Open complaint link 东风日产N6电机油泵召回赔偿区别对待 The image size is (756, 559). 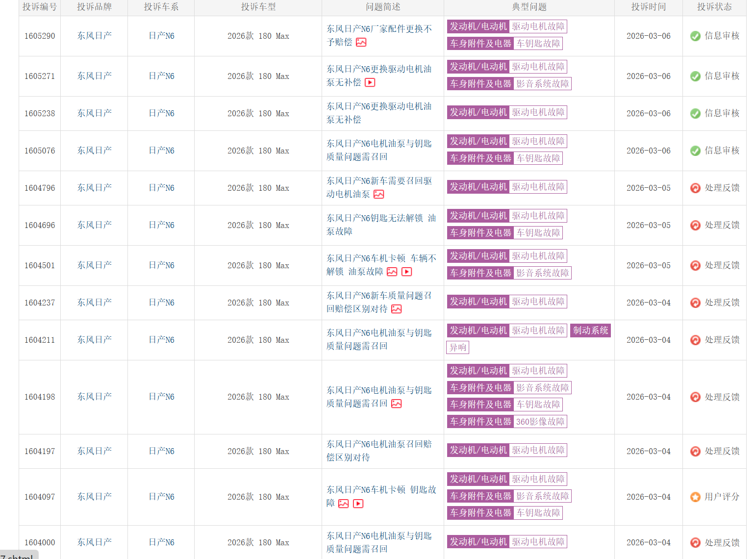pos(379,451)
